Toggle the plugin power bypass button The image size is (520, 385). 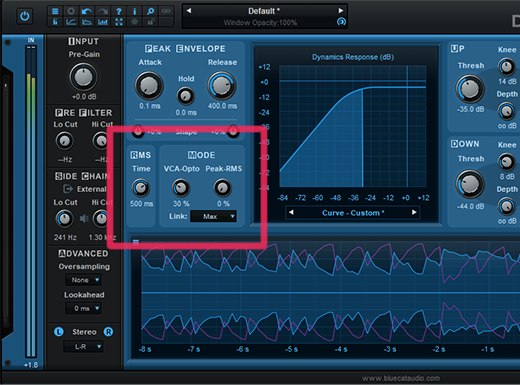[25, 16]
